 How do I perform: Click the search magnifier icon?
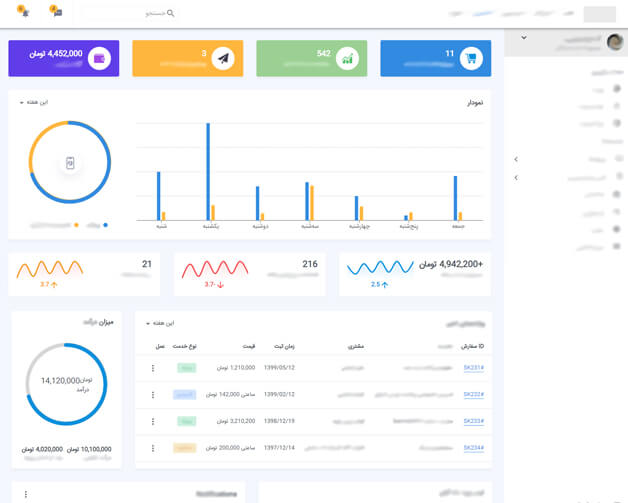171,13
